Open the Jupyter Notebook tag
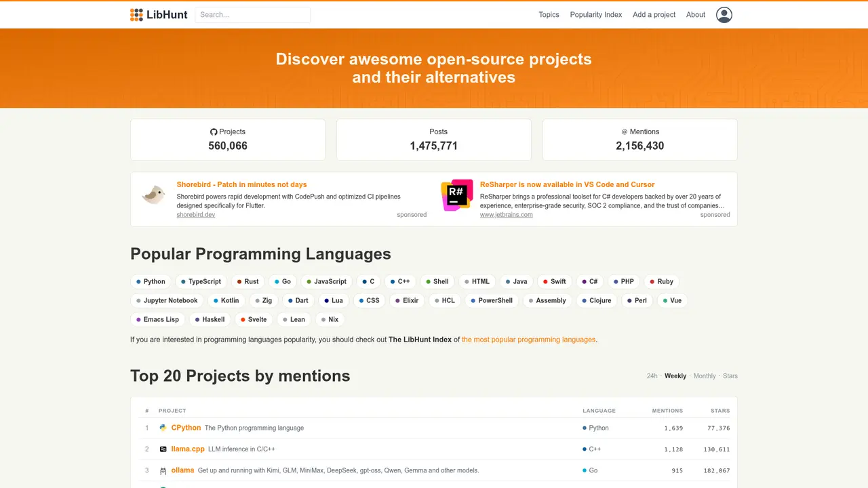 coord(167,300)
